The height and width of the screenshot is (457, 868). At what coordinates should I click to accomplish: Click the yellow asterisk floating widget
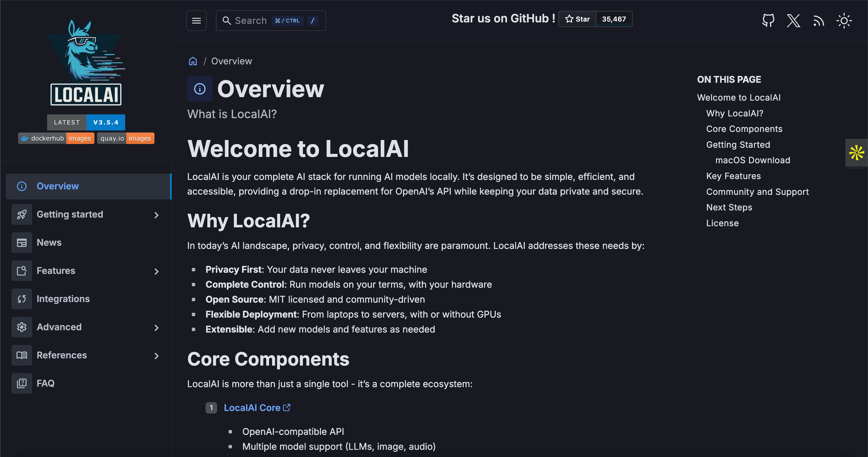(857, 152)
